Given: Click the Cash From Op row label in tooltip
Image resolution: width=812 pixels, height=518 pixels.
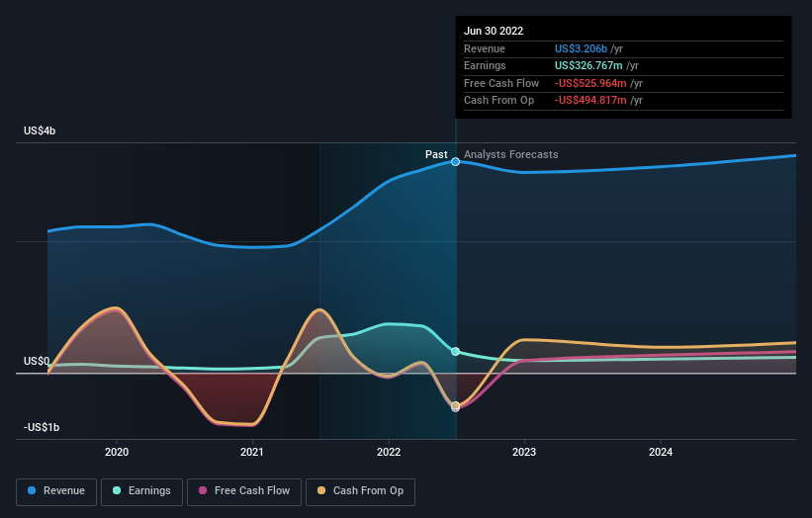Looking at the screenshot, I should pos(498,101).
